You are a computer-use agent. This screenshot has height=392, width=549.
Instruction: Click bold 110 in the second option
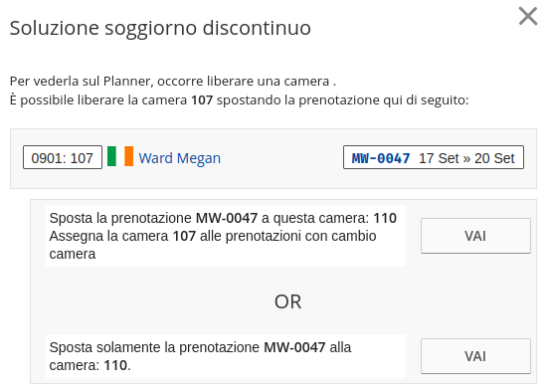[x=115, y=365]
